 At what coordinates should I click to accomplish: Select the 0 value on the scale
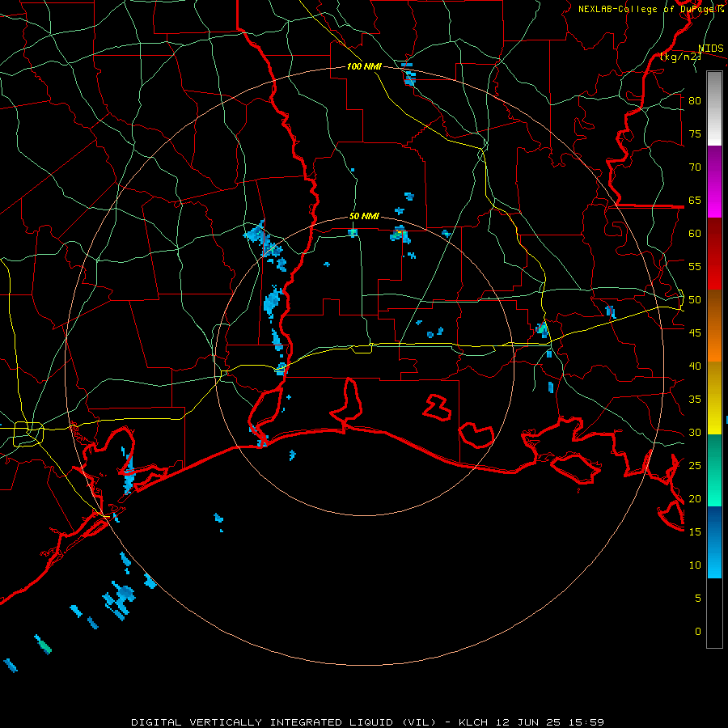(x=698, y=632)
